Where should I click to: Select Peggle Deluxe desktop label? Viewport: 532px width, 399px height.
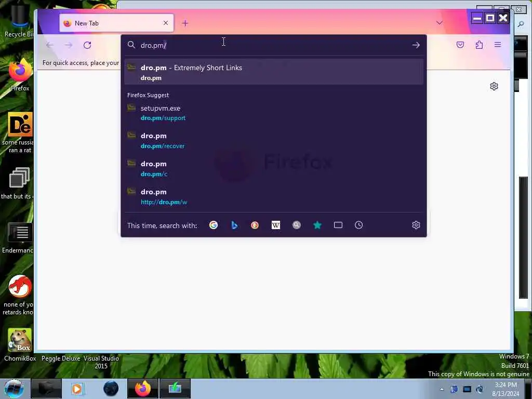(61, 358)
